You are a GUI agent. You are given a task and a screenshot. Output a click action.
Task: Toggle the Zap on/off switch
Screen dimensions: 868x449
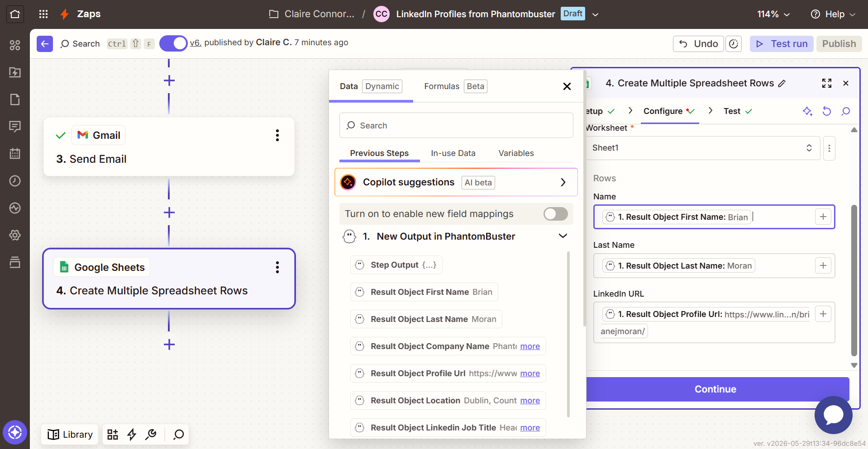pos(173,44)
